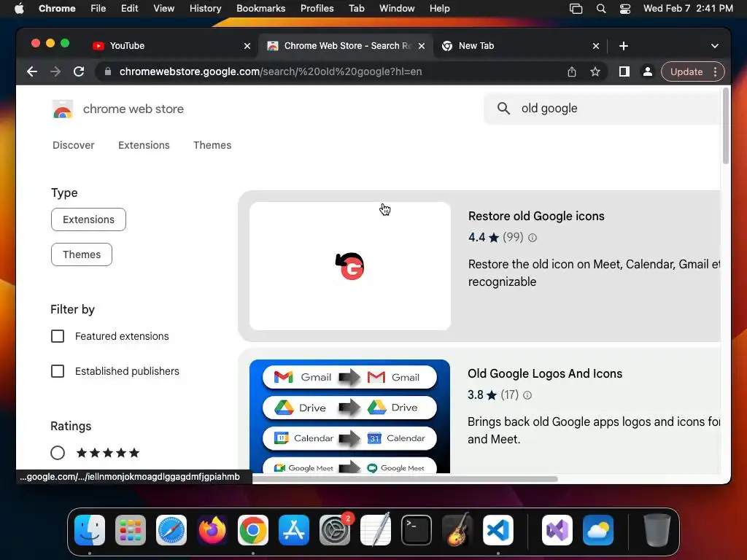Open the Themes section in store nav

click(212, 145)
